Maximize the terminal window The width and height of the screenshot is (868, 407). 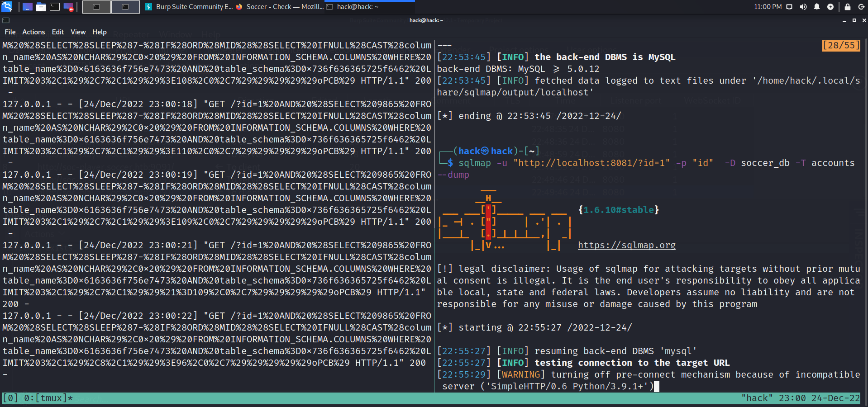coord(854,20)
